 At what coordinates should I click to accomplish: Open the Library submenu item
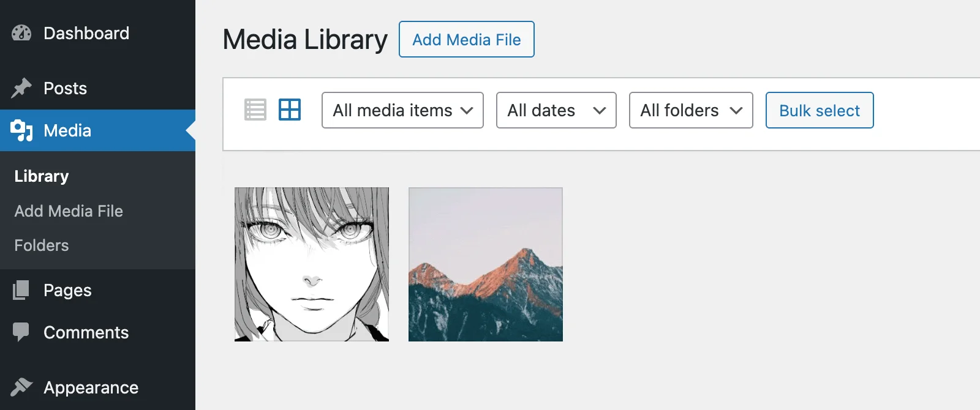(40, 176)
